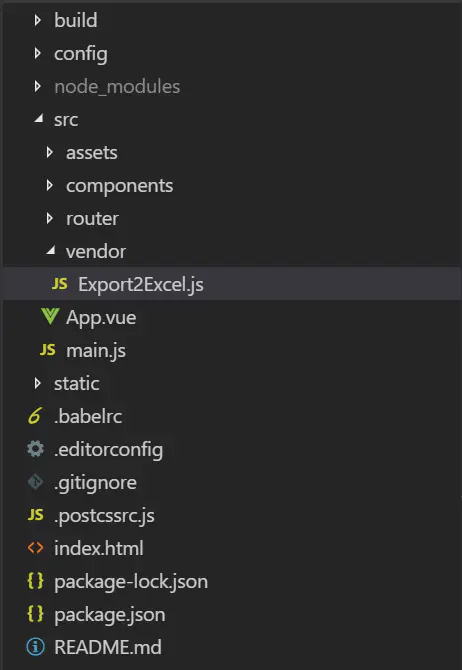Image resolution: width=462 pixels, height=670 pixels.
Task: Open the components folder
Action: point(119,186)
